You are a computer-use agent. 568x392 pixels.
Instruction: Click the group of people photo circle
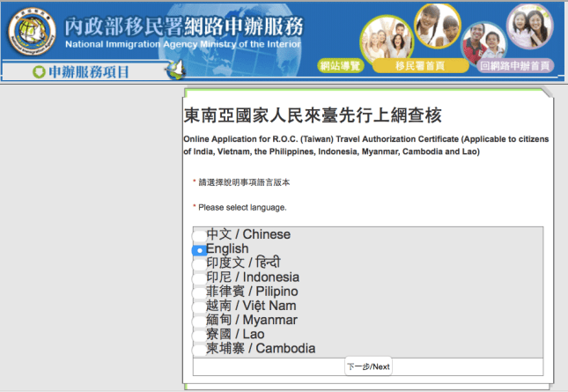point(387,40)
